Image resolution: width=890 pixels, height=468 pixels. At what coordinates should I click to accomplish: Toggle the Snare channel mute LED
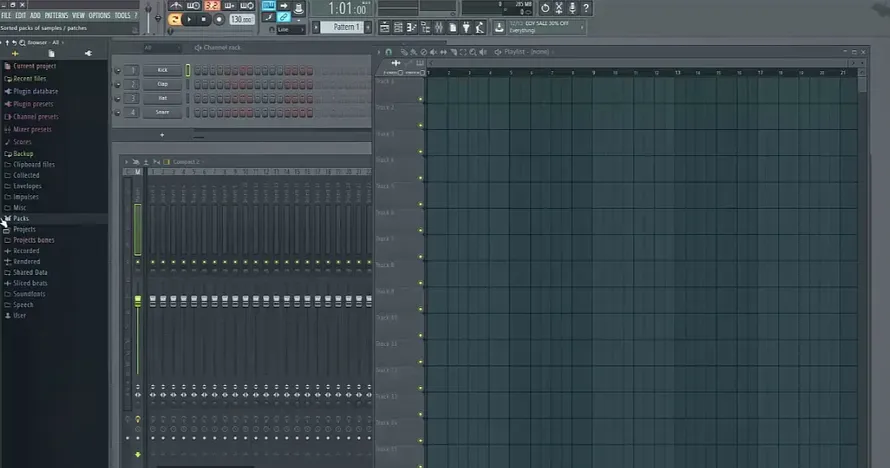pos(117,113)
